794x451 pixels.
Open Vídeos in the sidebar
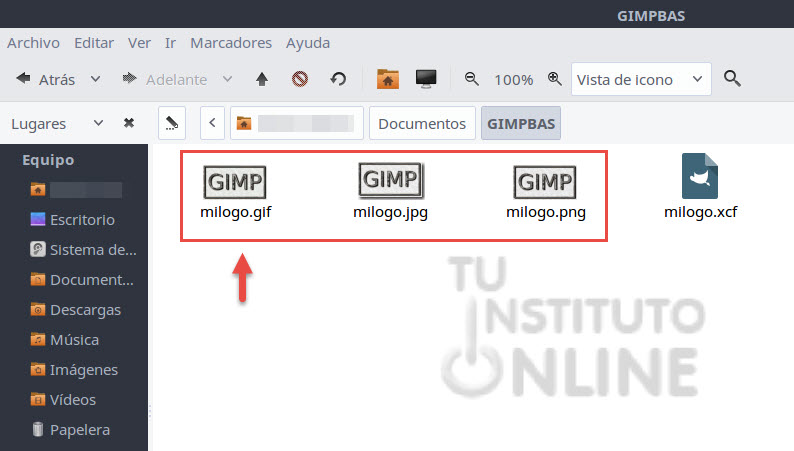[63, 399]
